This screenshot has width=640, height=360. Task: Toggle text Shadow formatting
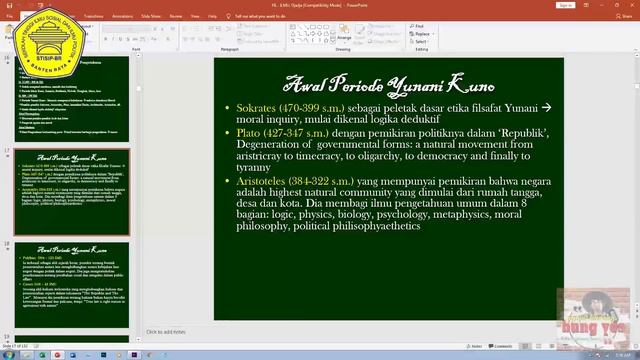[x=128, y=39]
